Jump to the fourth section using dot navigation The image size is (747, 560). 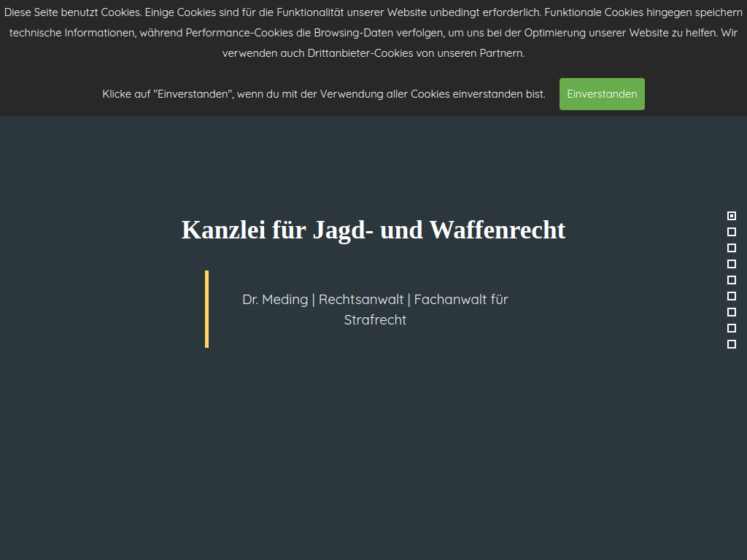click(x=731, y=264)
